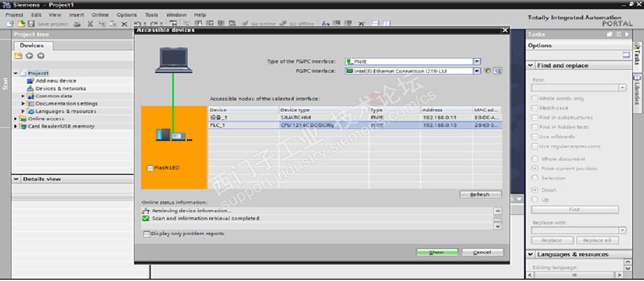Click the forward arrow in Project tree
This screenshot has height=281, width=644.
[41, 56]
